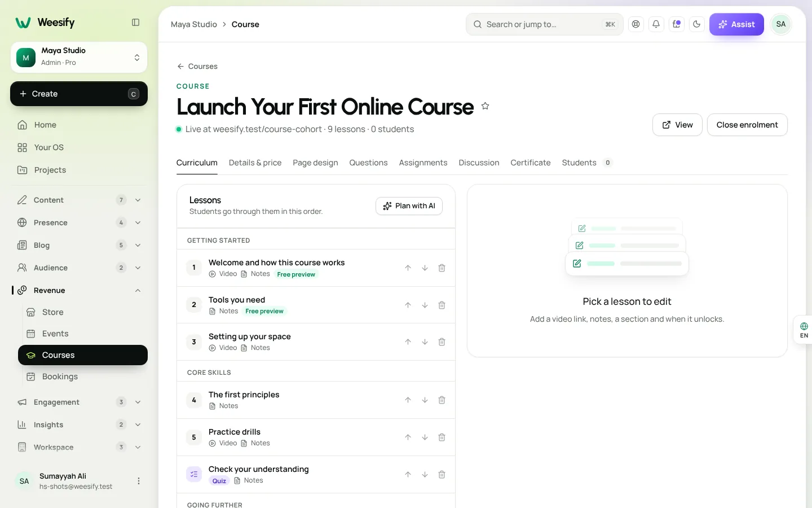Move 'Check your understanding' quiz down
Image resolution: width=812 pixels, height=508 pixels.
click(425, 475)
